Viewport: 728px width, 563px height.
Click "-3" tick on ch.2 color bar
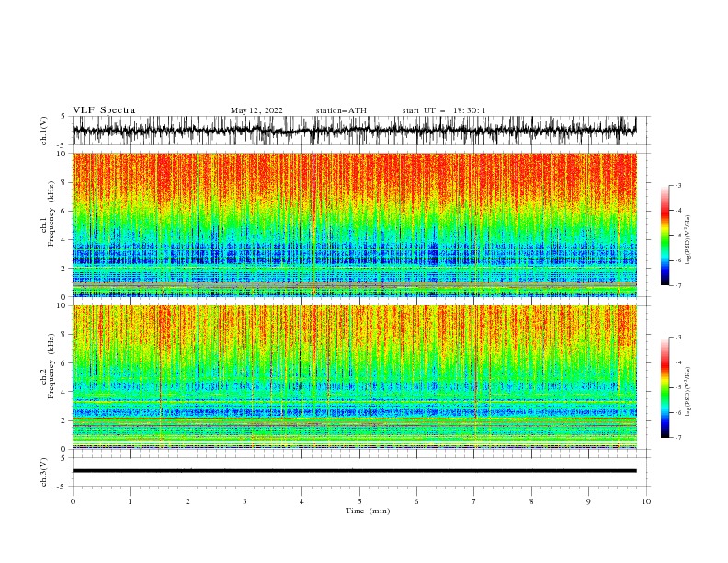pos(677,338)
